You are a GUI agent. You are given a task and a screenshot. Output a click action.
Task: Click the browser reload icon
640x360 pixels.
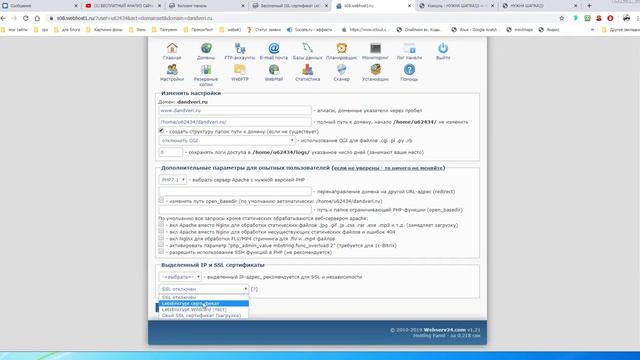pos(26,18)
